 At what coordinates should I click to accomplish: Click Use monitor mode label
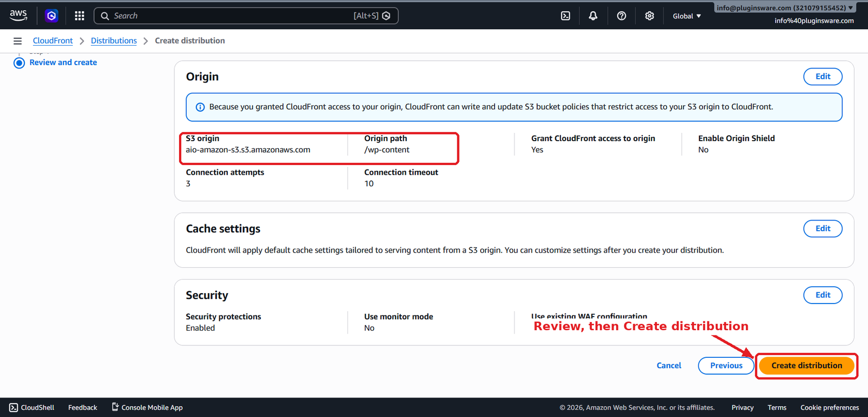click(398, 317)
